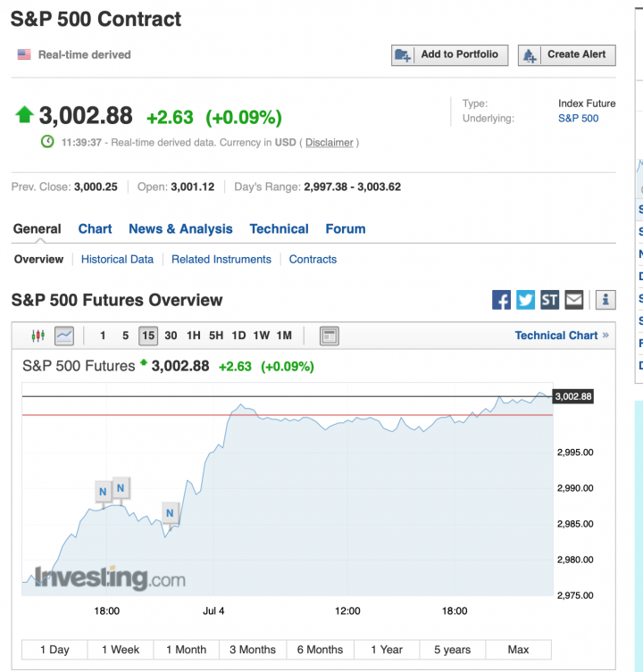Image resolution: width=643 pixels, height=672 pixels.
Task: Choose the 1 Year time range
Action: point(387,650)
